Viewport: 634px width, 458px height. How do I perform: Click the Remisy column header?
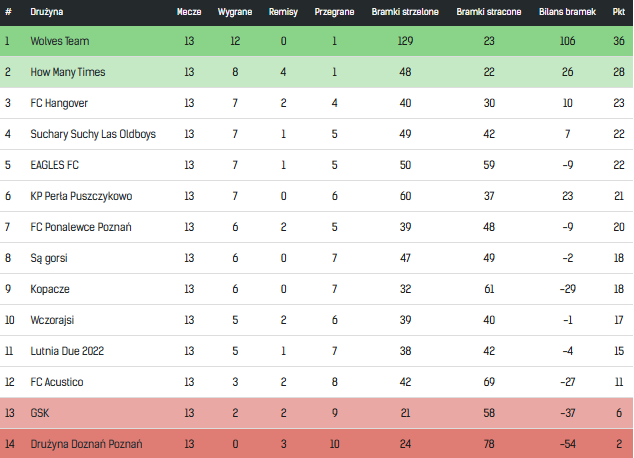(283, 12)
